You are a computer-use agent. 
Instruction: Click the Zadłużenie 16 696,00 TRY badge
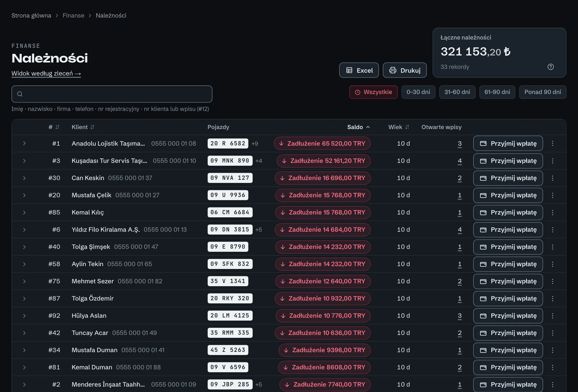pos(322,178)
